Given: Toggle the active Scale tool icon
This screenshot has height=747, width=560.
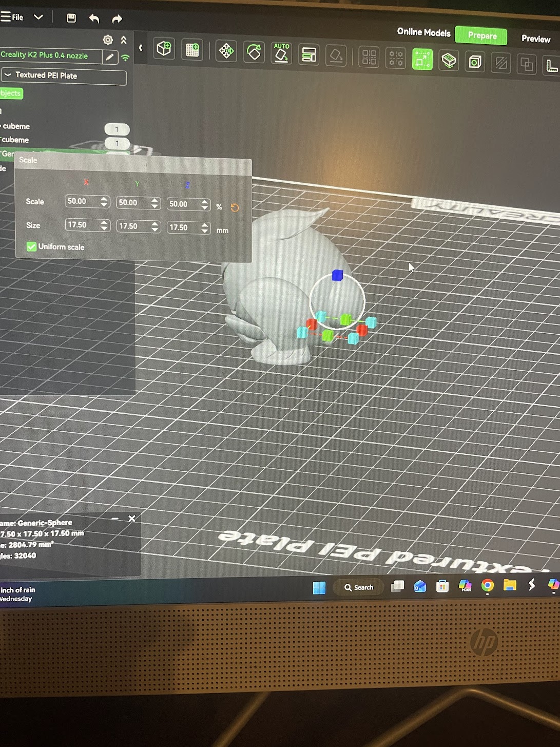Looking at the screenshot, I should click(422, 60).
